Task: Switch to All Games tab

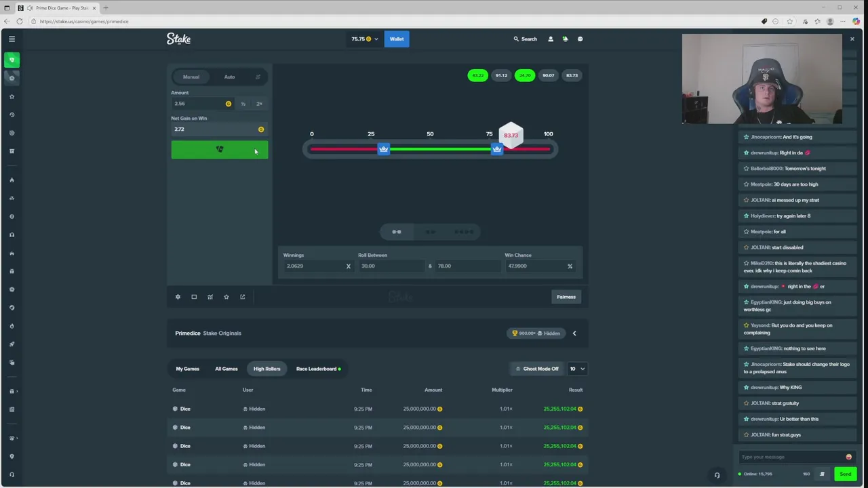Action: 226,369
